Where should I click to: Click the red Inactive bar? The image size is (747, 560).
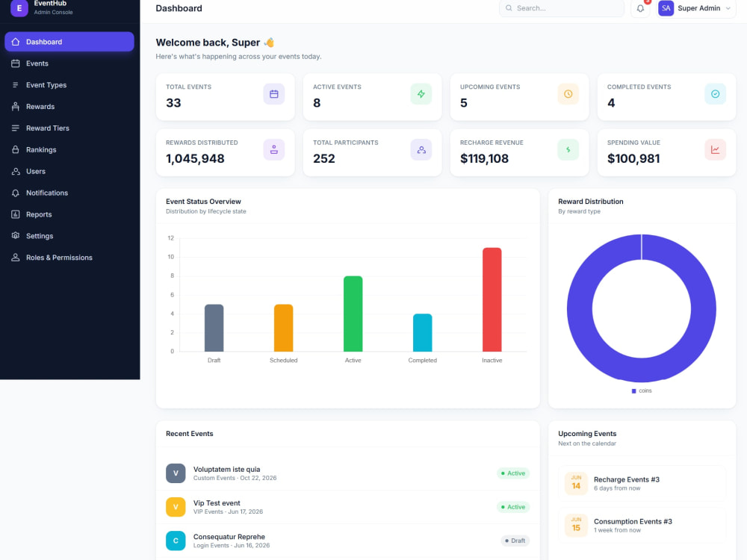pyautogui.click(x=492, y=299)
